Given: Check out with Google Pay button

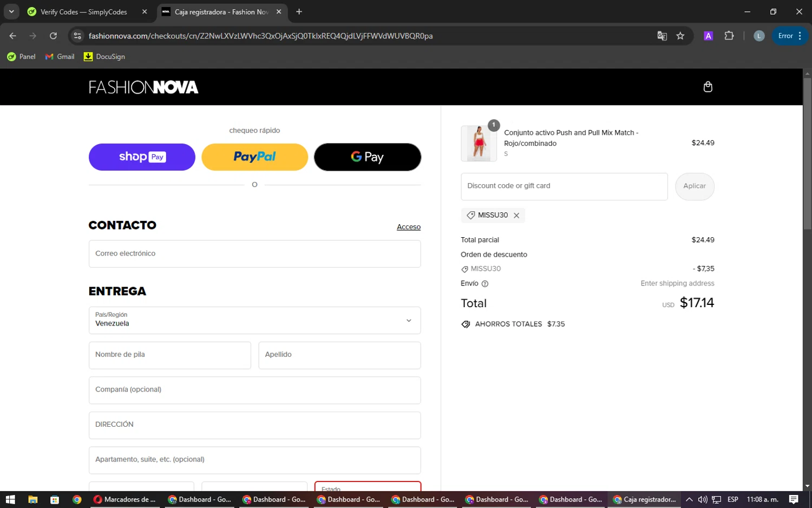Looking at the screenshot, I should pos(368,157).
